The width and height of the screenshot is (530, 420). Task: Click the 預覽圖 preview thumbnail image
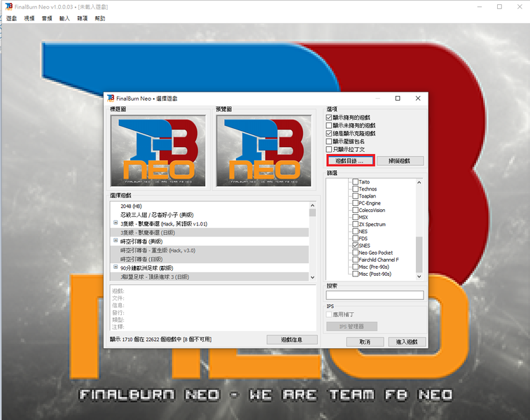click(x=264, y=150)
